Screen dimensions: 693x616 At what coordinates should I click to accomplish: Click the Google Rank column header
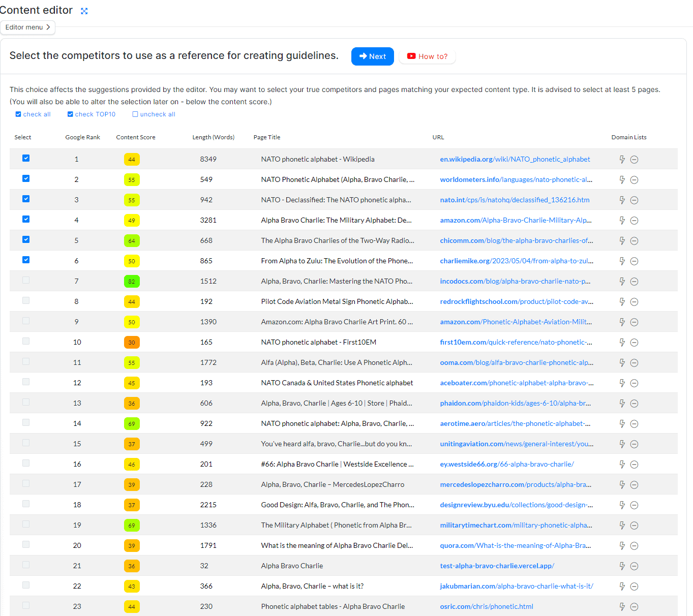coord(82,137)
